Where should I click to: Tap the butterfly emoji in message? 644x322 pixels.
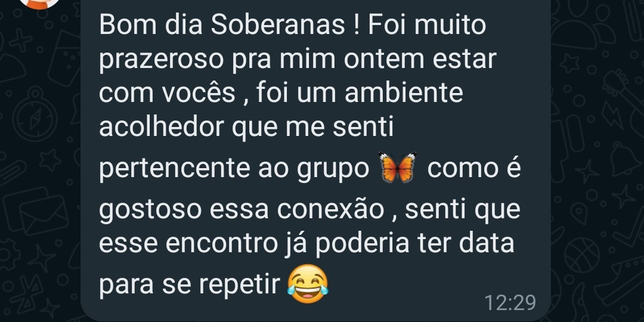click(398, 168)
